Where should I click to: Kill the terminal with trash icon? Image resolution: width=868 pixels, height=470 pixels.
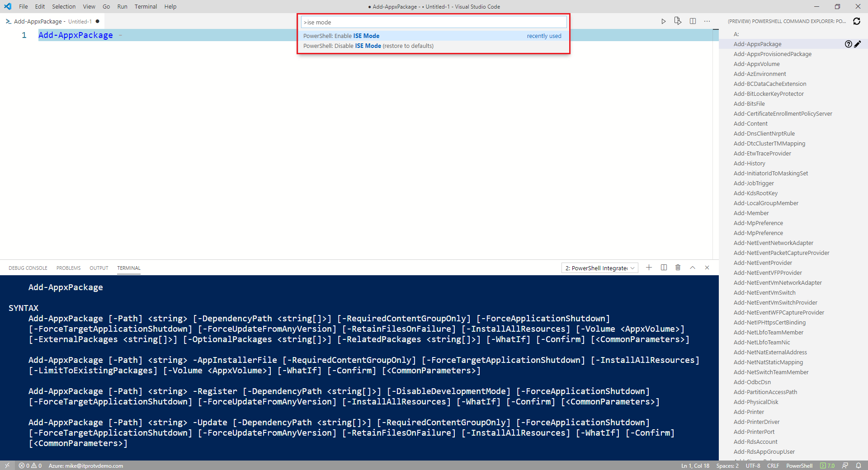[678, 268]
